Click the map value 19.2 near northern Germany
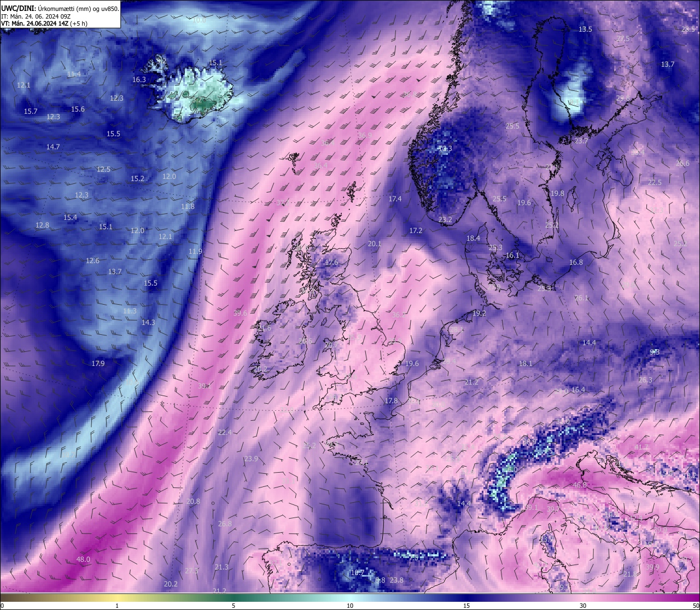The width and height of the screenshot is (700, 610). 479,313
